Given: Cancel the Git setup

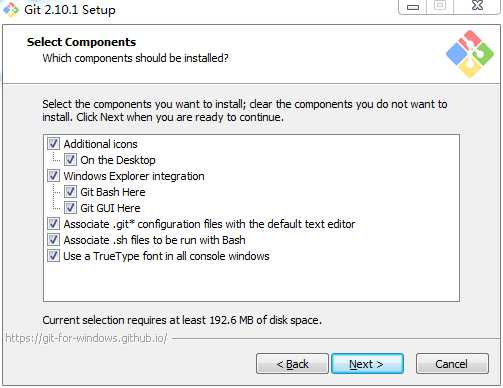Looking at the screenshot, I should [x=452, y=364].
